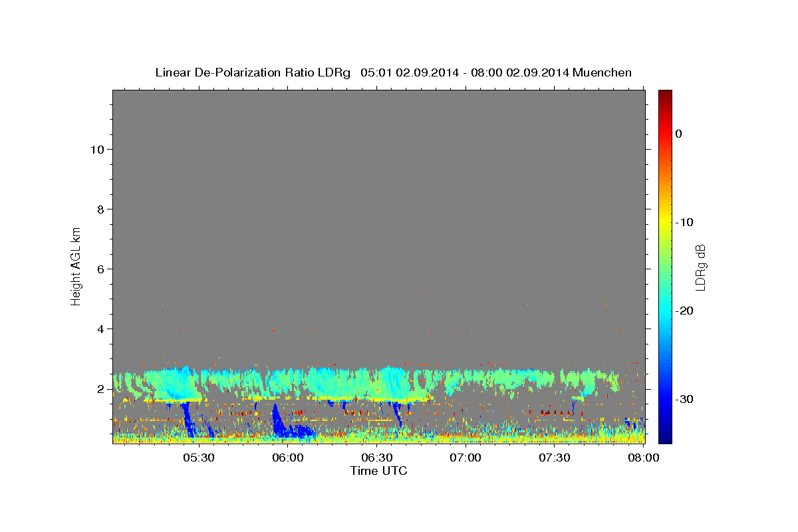Click the '08:00' time tick label
The width and height of the screenshot is (798, 532).
(644, 458)
